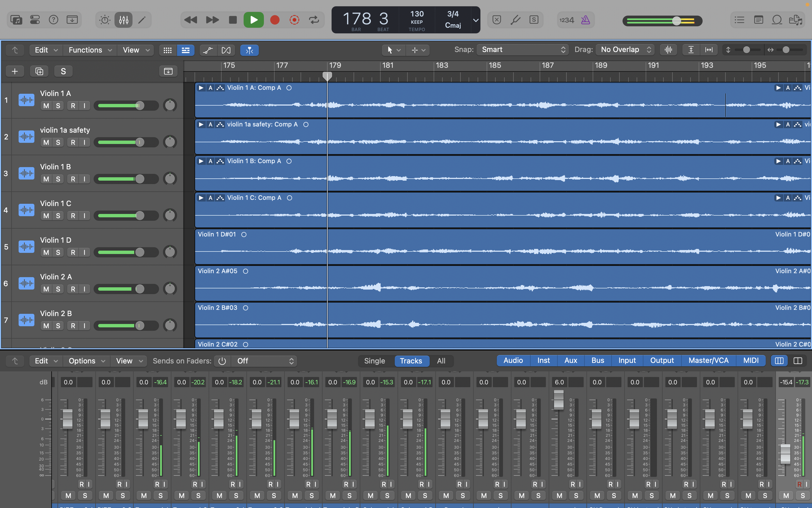Click the Rewind transport button
The image size is (812, 508).
[191, 20]
